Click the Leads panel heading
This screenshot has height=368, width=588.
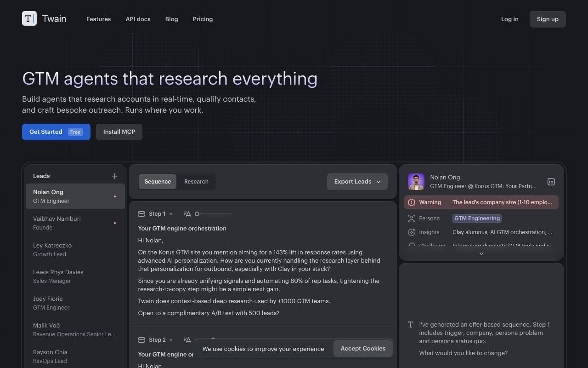click(41, 176)
